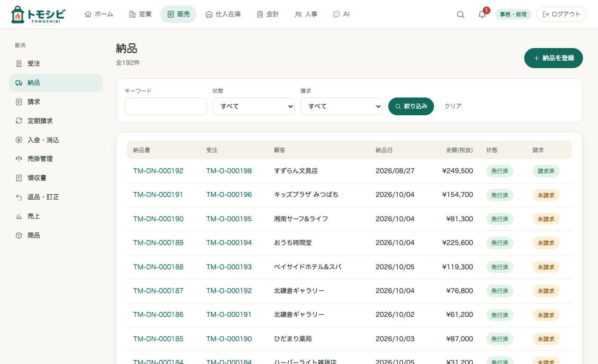Reset filters with クリア link

tap(453, 106)
